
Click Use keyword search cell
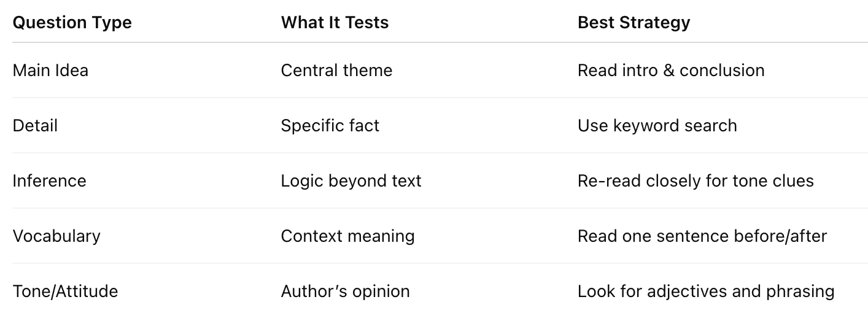click(657, 126)
